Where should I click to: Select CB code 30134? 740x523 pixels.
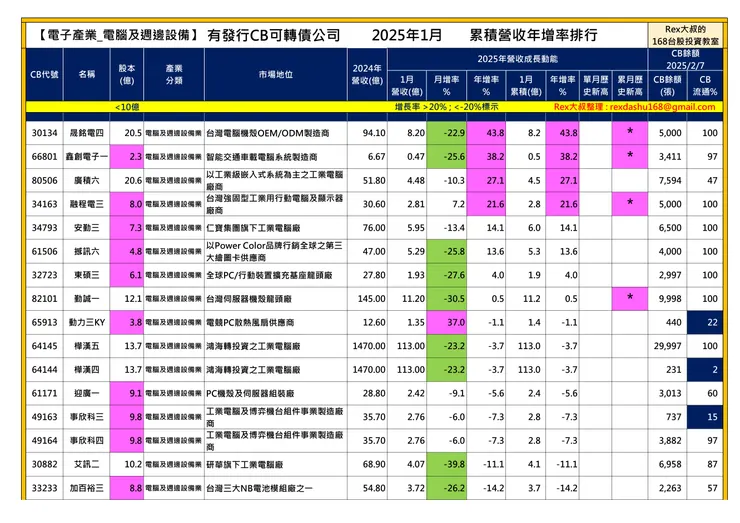[x=44, y=133]
